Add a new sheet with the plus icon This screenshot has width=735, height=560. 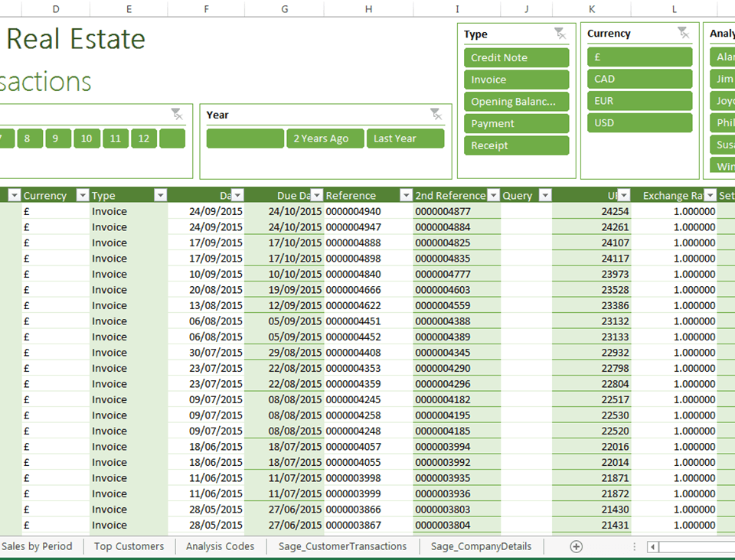pyautogui.click(x=576, y=546)
